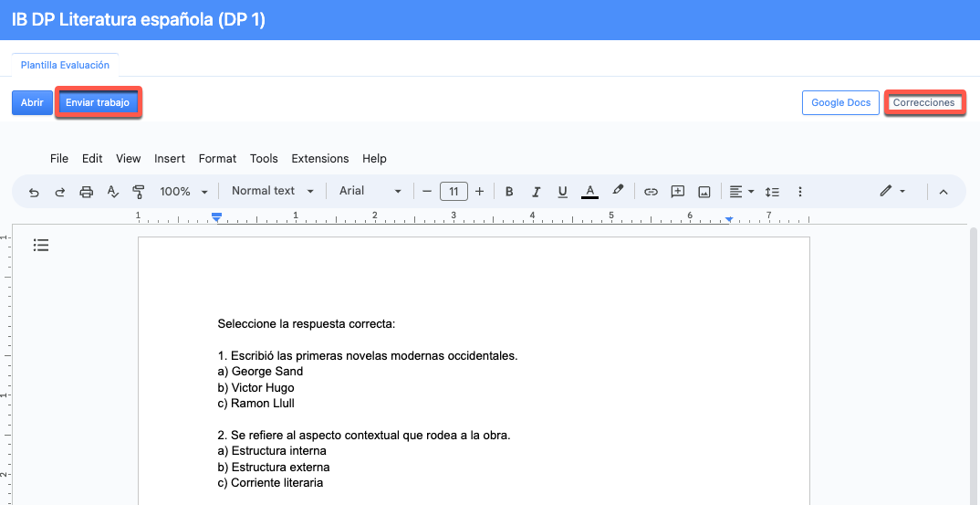Viewport: 980px width, 505px height.
Task: Click the Undo arrow icon
Action: click(34, 192)
